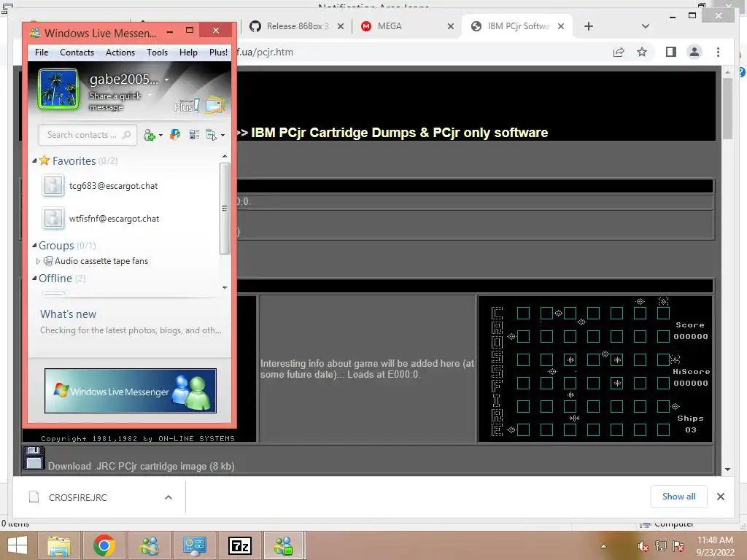Open the add contact dropdown arrow
747x560 pixels.
point(161,136)
